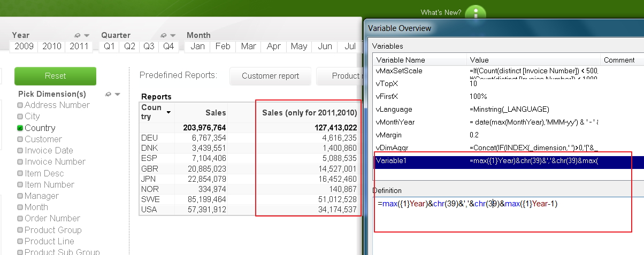
Task: Click the Country column sort arrow
Action: click(169, 112)
